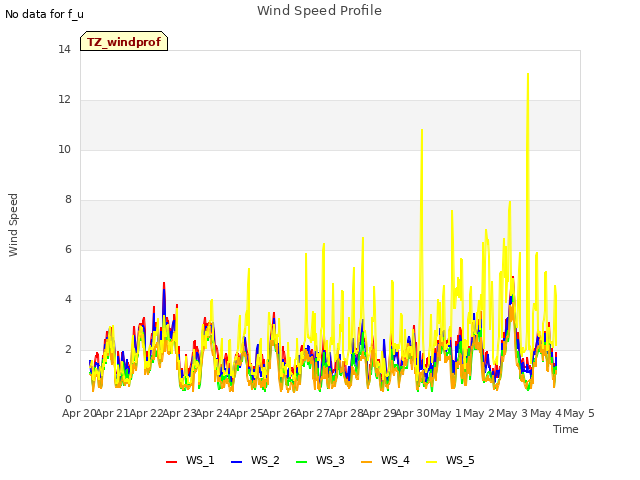Click the orange WS_4 legend color marker
Image resolution: width=640 pixels, height=480 pixels.
(x=367, y=462)
